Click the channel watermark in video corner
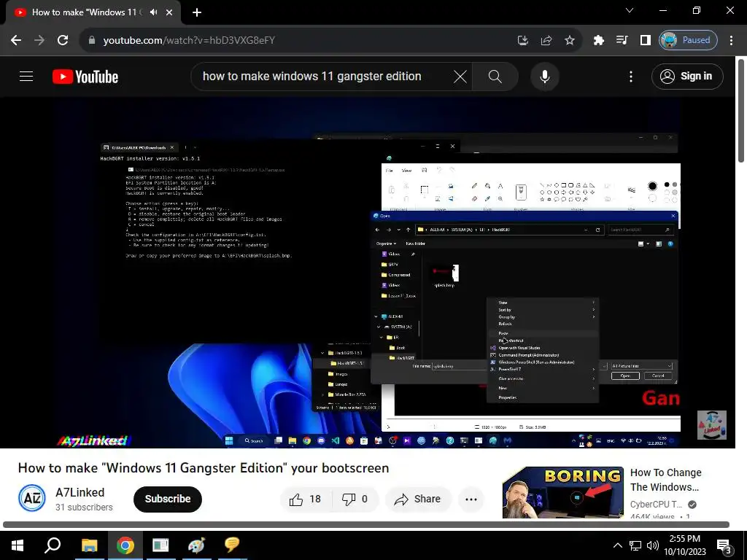Viewport: 747px width, 560px height. coord(712,425)
